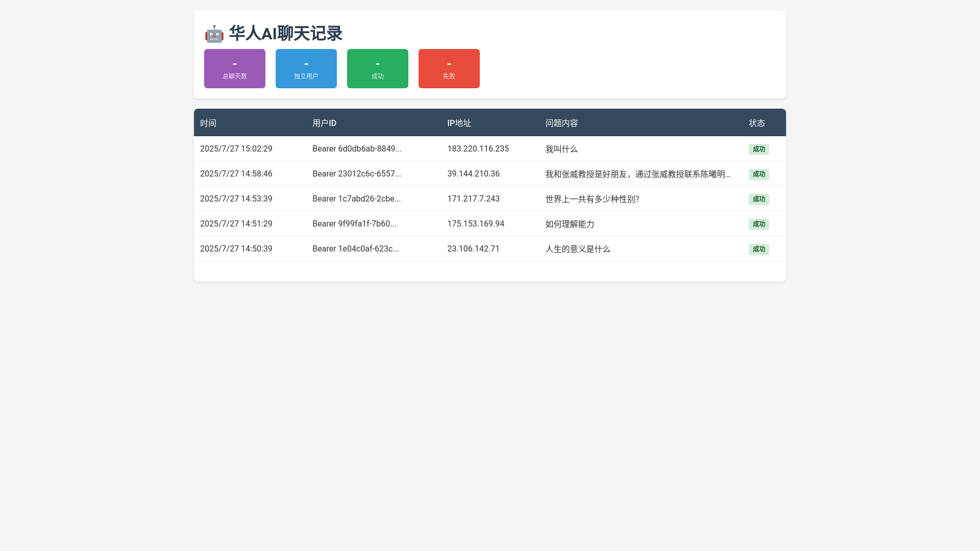Click the 状态 column header
This screenshot has width=980, height=551.
[757, 123]
